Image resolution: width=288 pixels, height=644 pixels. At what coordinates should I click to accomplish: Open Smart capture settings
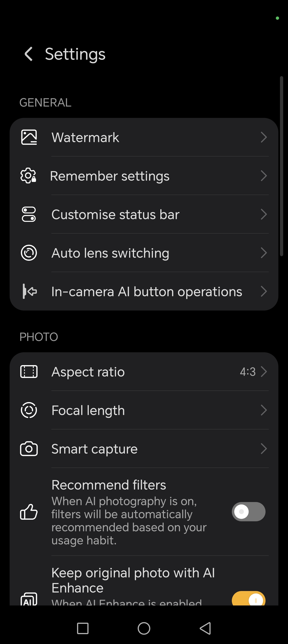[x=94, y=449]
